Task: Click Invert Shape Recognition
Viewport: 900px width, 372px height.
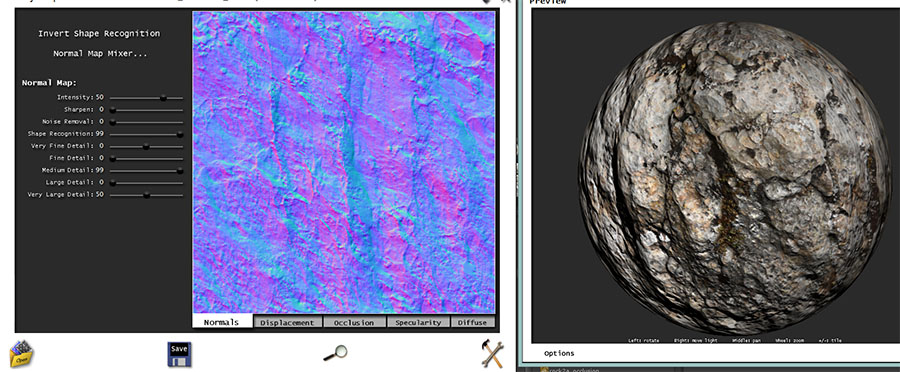Action: coord(99,33)
